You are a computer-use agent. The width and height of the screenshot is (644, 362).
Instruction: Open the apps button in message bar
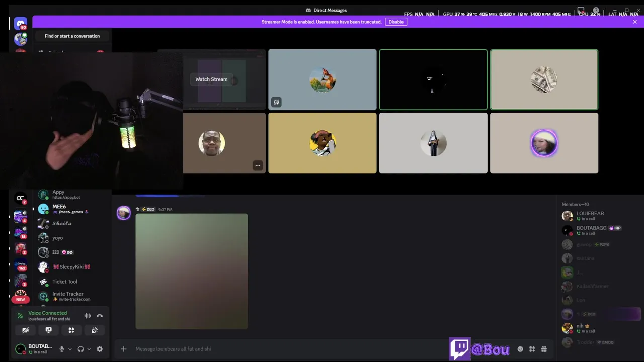(532, 349)
